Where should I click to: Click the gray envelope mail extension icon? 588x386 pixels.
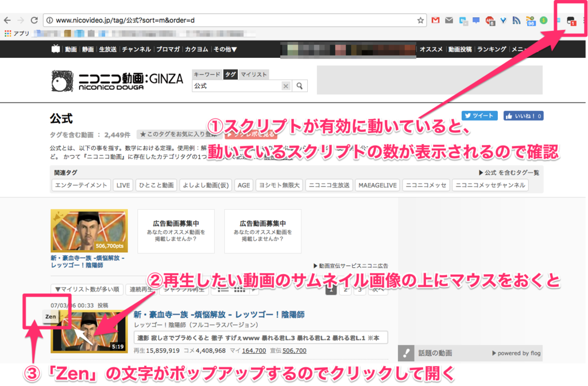pos(449,20)
